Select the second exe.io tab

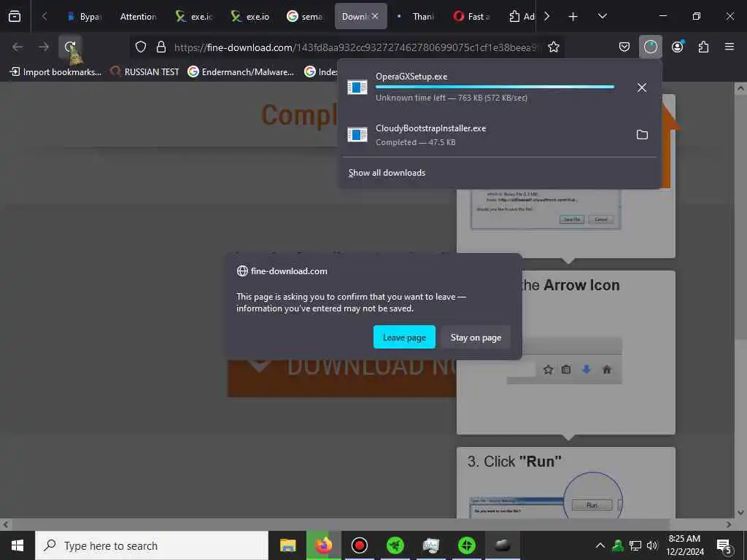[x=249, y=17]
